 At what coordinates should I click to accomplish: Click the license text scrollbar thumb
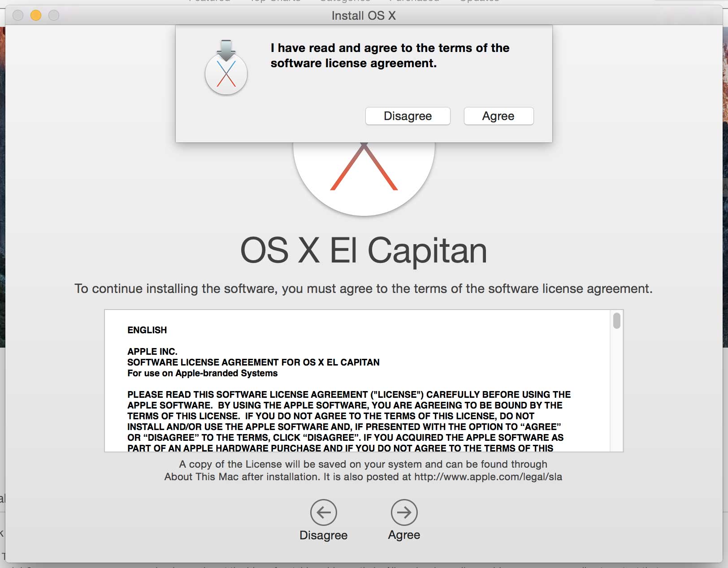pos(617,321)
